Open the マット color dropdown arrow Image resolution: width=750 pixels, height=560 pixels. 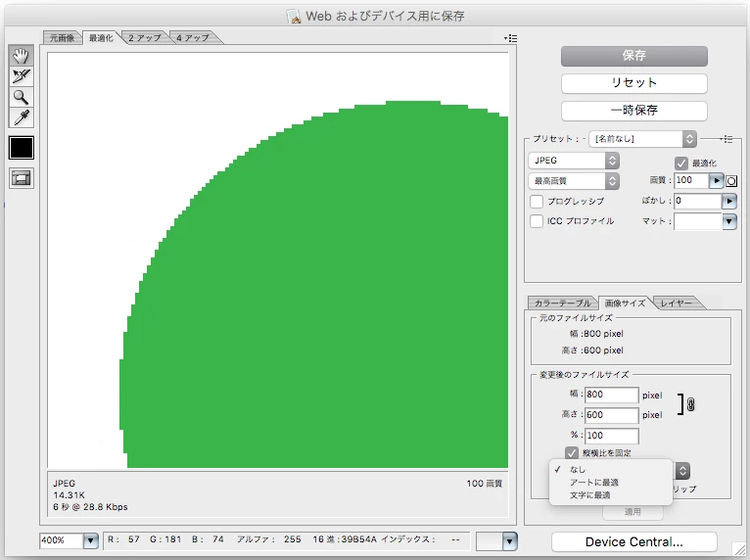point(729,221)
